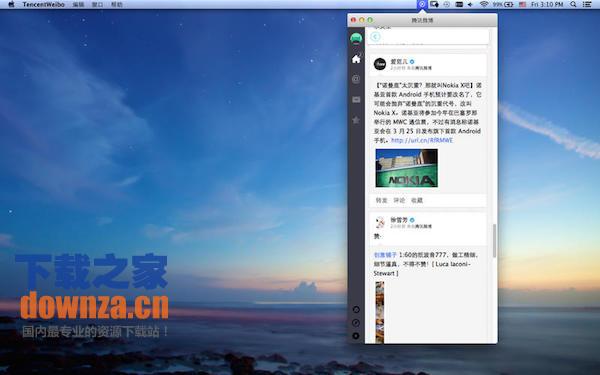This screenshot has width=600, height=375.
Task: Open the Apple menu
Action: 11,4
